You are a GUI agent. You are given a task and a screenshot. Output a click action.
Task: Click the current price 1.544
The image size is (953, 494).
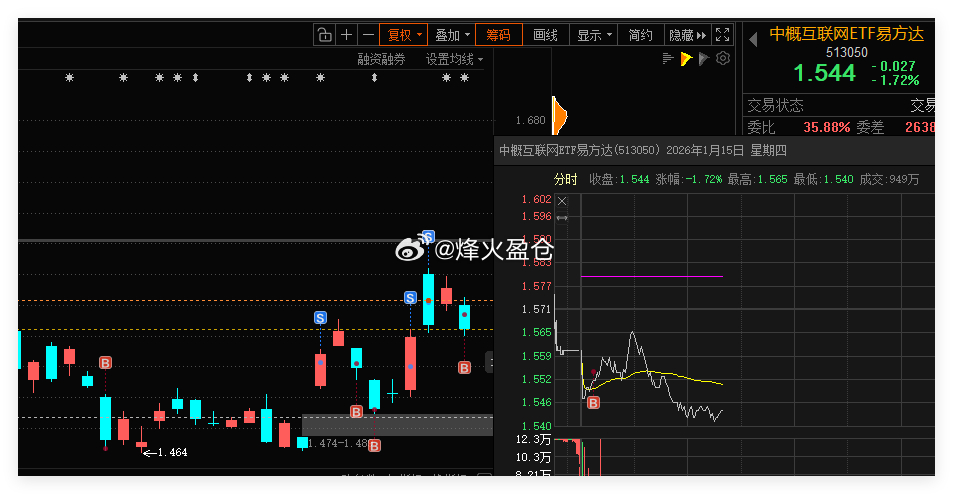click(x=825, y=73)
